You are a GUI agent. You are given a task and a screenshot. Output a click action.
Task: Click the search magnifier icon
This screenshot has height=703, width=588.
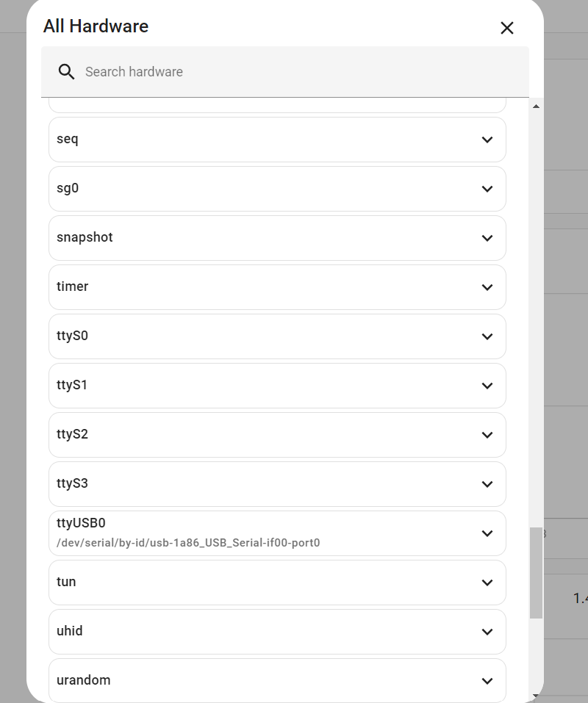67,72
